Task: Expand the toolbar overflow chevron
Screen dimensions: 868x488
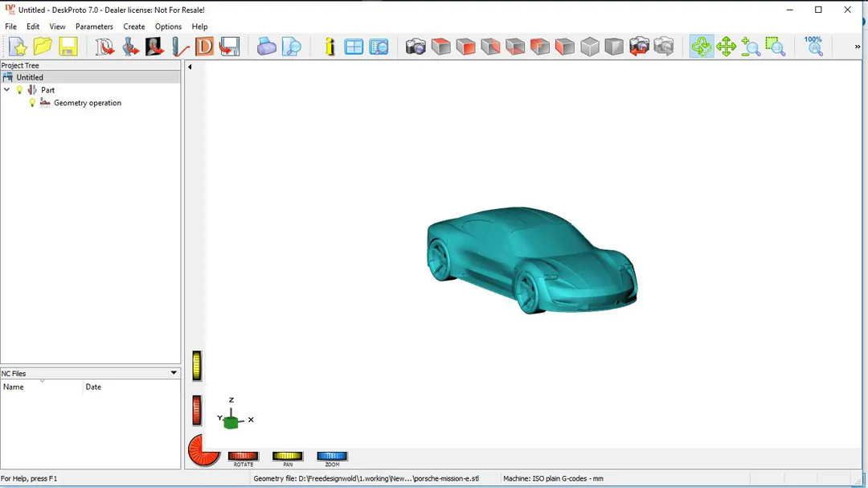Action: point(857,47)
